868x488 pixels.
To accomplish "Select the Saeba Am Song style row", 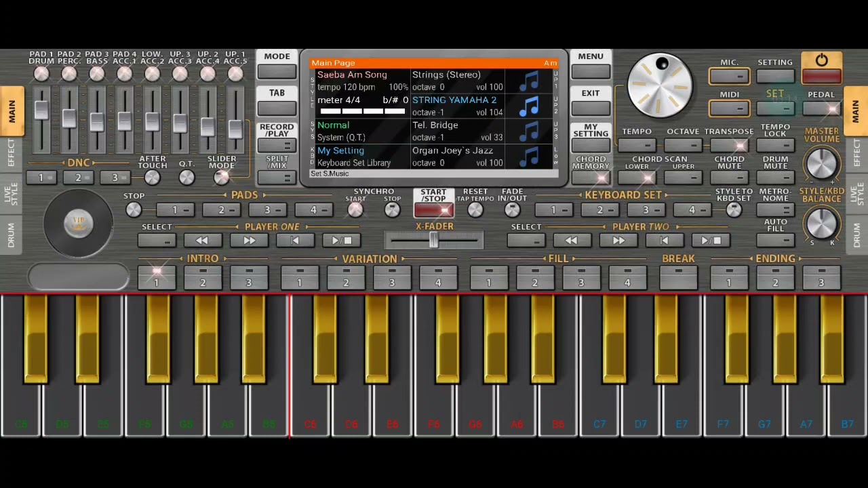I will 362,81.
